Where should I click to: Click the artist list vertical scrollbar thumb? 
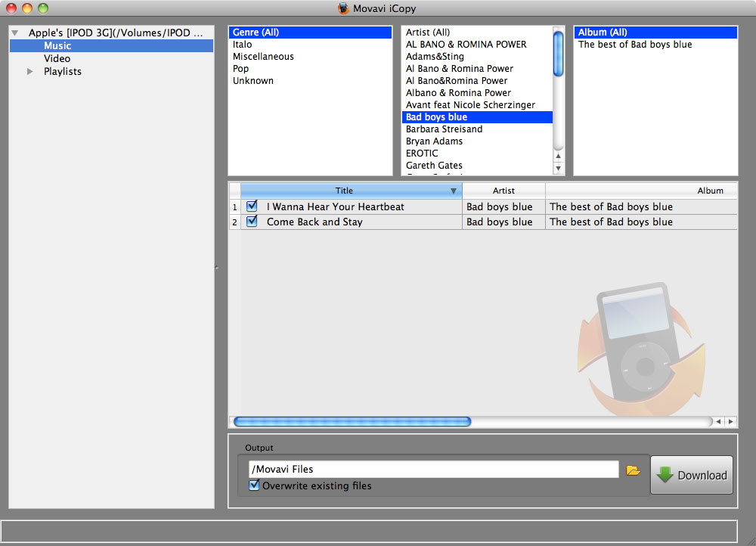pyautogui.click(x=559, y=54)
